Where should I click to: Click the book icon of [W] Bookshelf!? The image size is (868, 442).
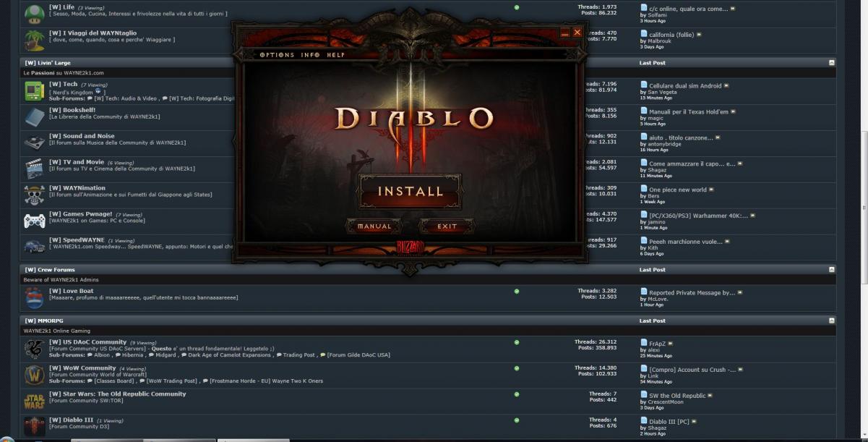click(34, 116)
